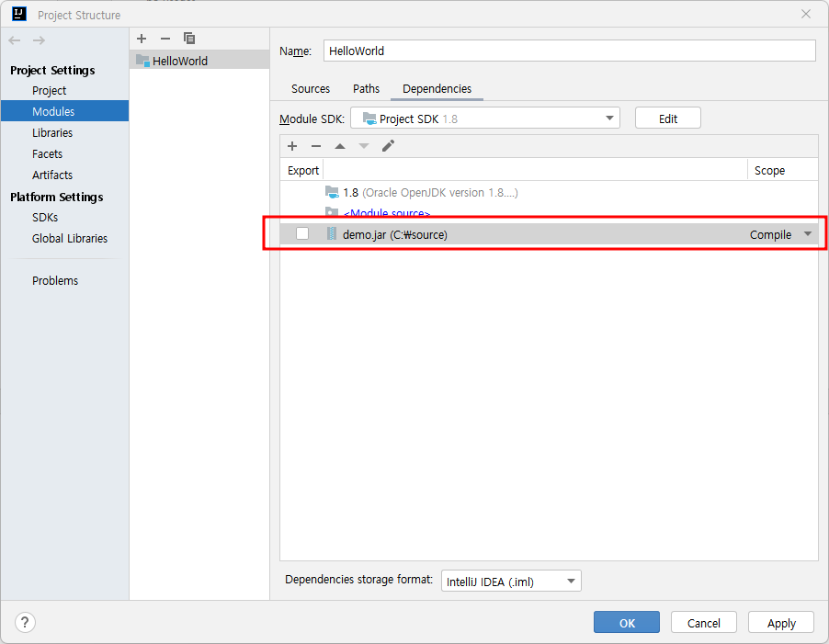Open Facets settings
829x644 pixels.
click(47, 153)
